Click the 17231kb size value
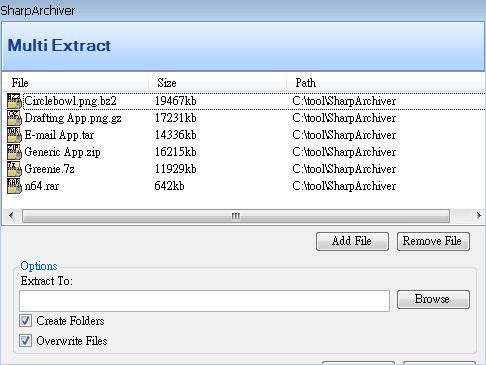This screenshot has height=365, width=486. point(175,118)
